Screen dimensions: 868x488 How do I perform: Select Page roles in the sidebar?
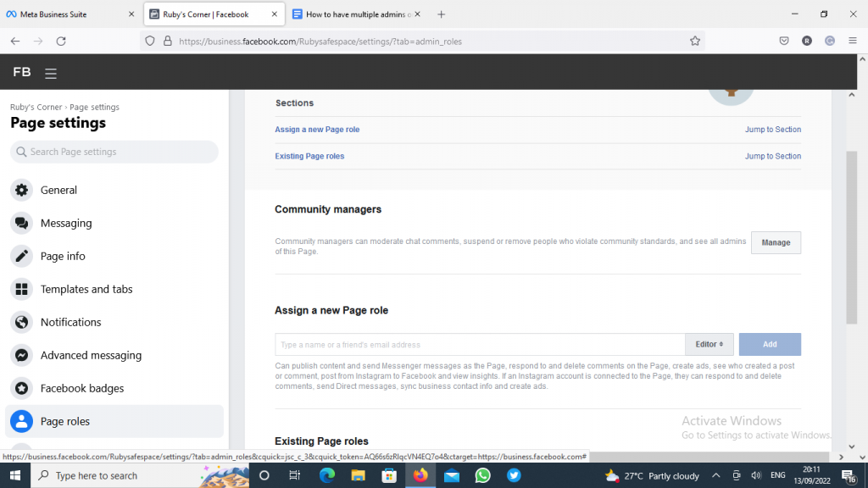pos(114,421)
